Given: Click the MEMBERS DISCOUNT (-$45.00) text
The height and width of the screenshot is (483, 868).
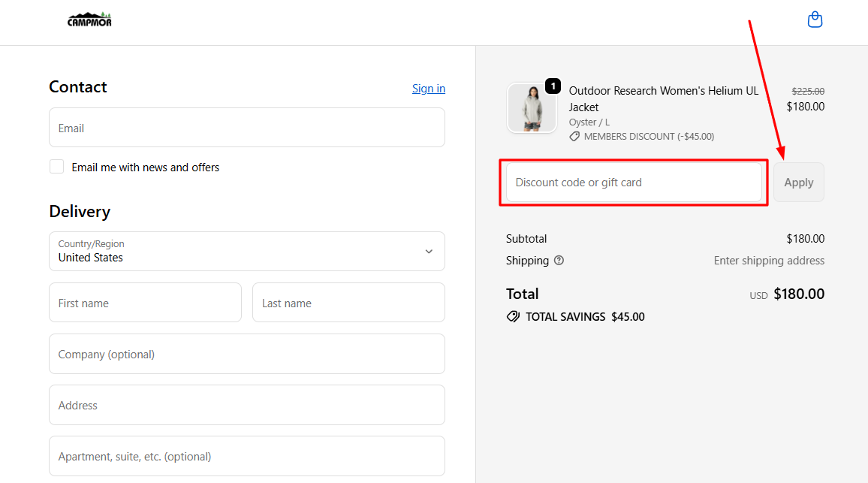Looking at the screenshot, I should pyautogui.click(x=649, y=136).
